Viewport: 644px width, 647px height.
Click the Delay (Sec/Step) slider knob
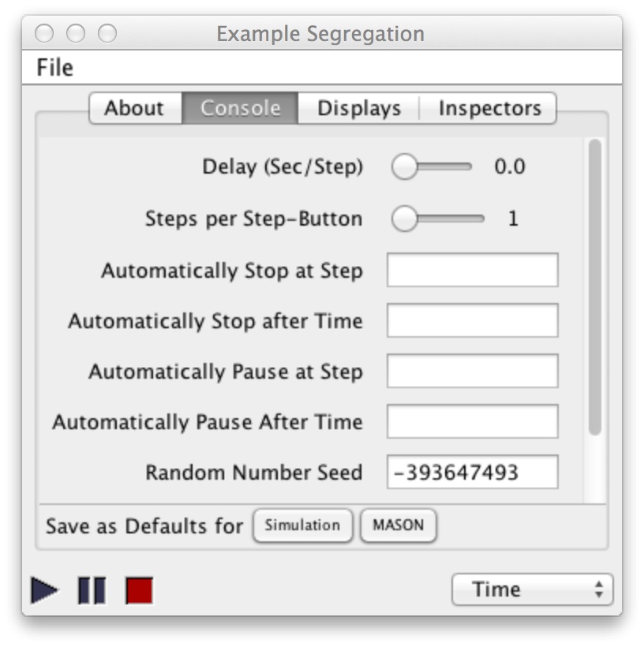[x=404, y=166]
